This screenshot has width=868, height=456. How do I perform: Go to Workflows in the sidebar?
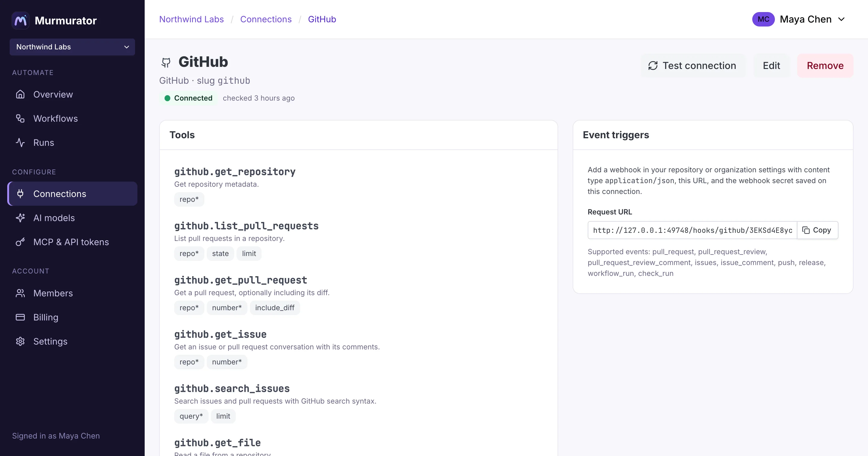click(72, 119)
